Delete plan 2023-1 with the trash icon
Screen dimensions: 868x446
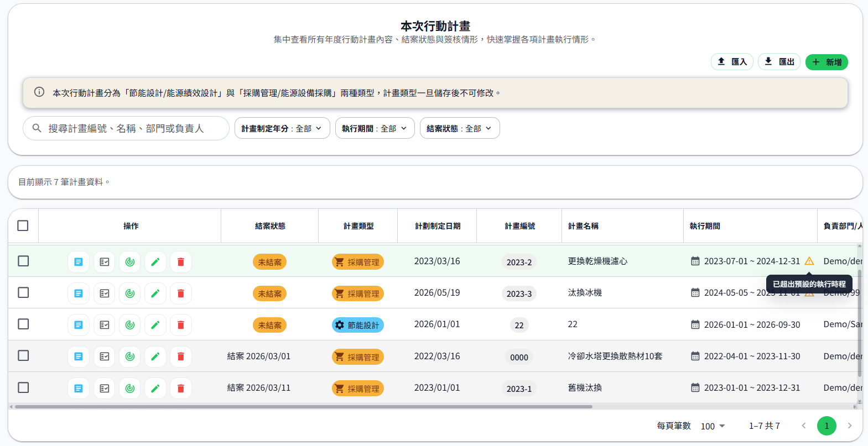click(181, 389)
